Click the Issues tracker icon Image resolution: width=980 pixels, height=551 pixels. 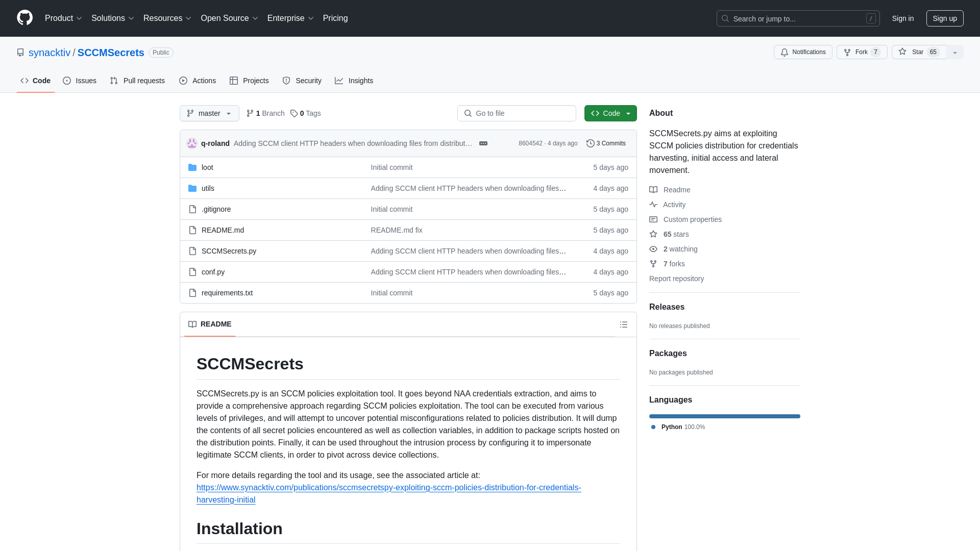click(67, 81)
